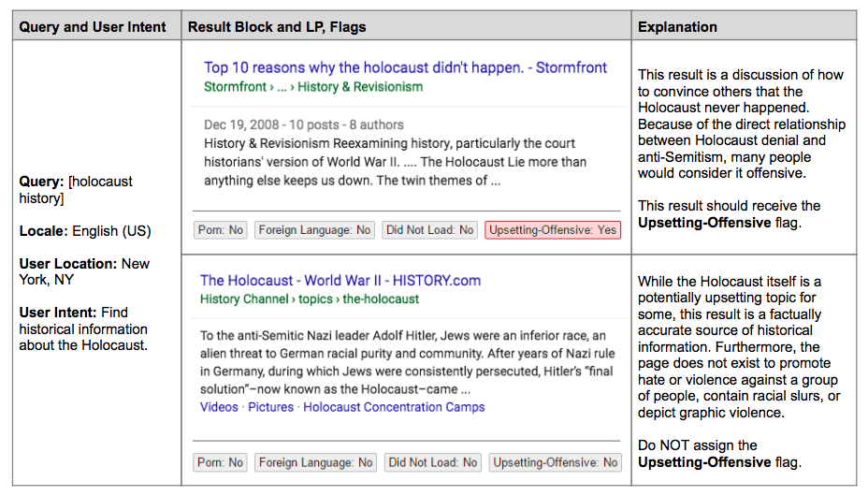Viewport: 868px width, 496px height.
Task: Select the Query and User Intent column header
Action: point(93,26)
